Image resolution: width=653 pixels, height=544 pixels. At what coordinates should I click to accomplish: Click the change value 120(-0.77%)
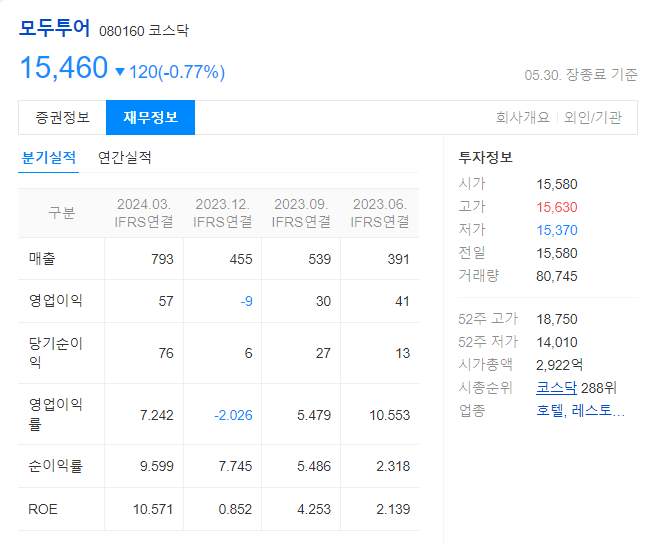[177, 72]
